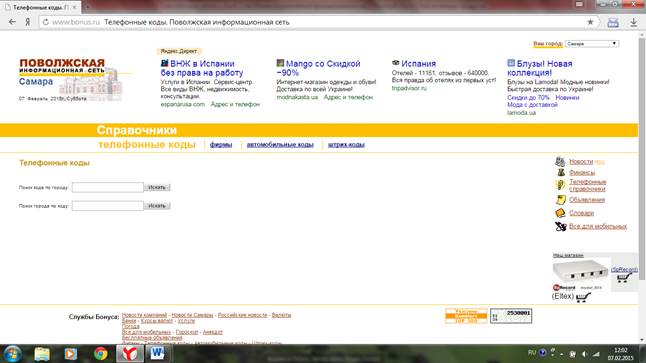This screenshot has height=363, width=646.
Task: Open the volume control in system tray
Action: tap(584, 354)
